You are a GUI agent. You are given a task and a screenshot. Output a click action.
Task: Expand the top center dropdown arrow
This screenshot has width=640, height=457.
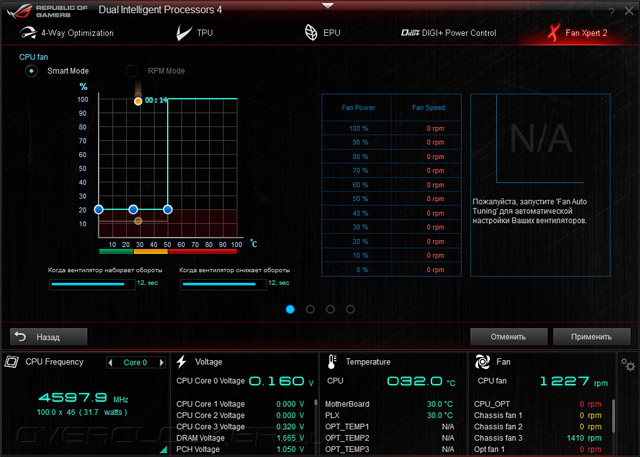328,6
